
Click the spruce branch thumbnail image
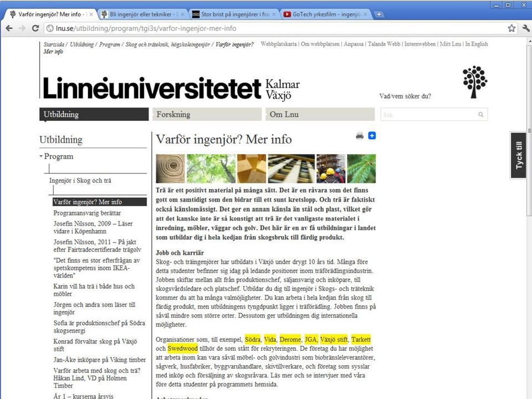(x=361, y=168)
